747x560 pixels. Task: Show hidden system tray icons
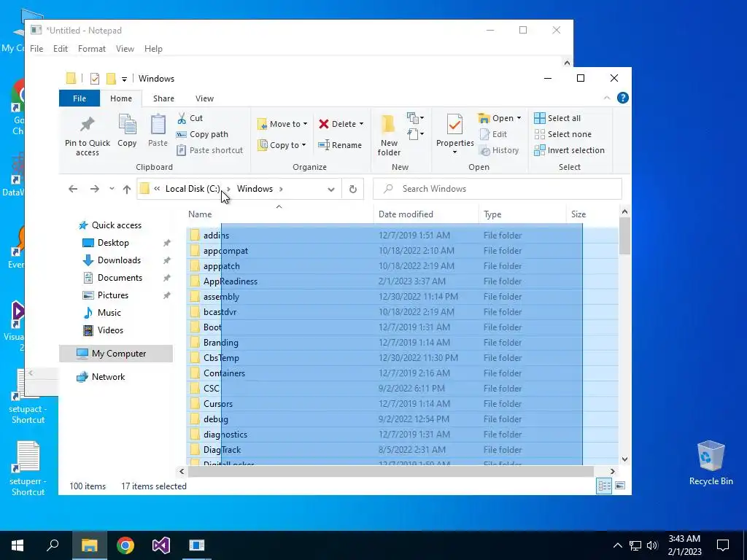tap(617, 545)
